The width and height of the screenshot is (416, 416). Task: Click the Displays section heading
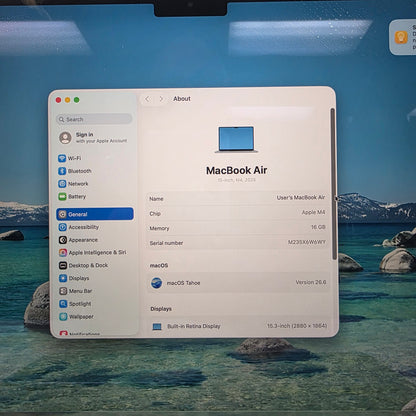pyautogui.click(x=161, y=309)
